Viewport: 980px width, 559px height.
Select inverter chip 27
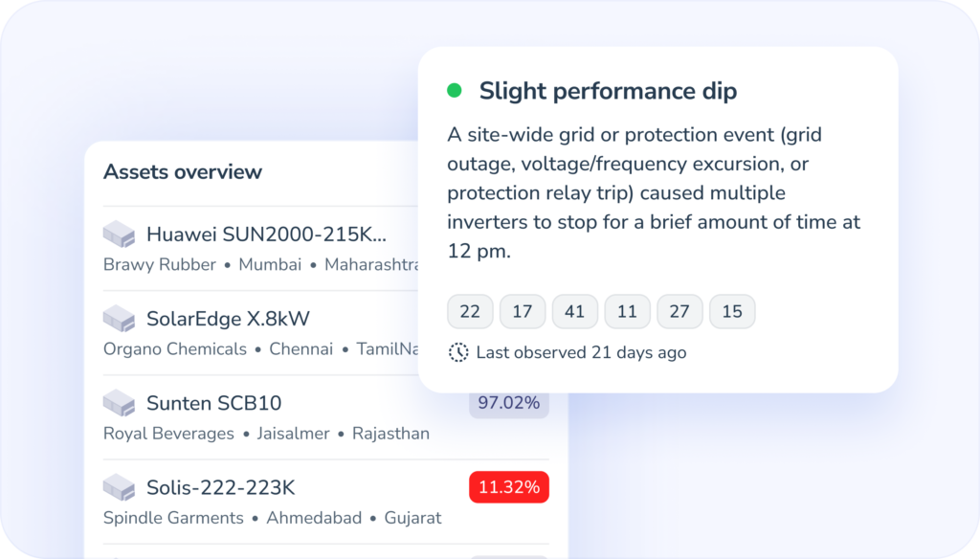point(679,311)
